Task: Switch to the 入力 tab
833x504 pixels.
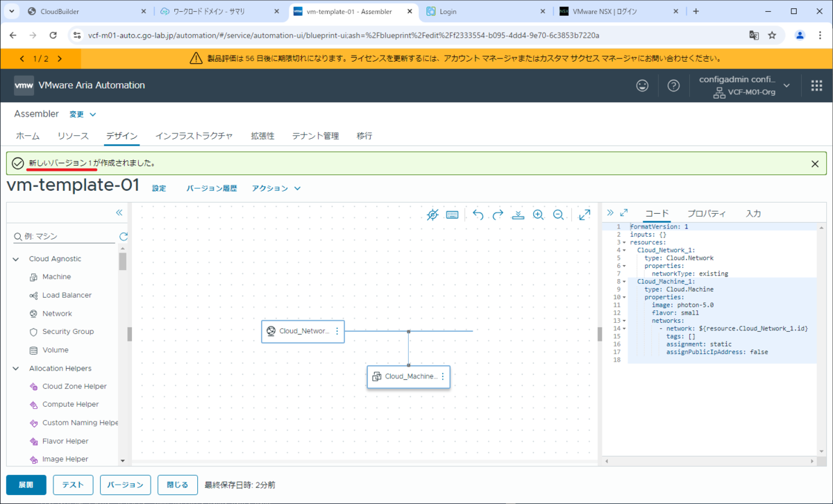Action: (753, 214)
